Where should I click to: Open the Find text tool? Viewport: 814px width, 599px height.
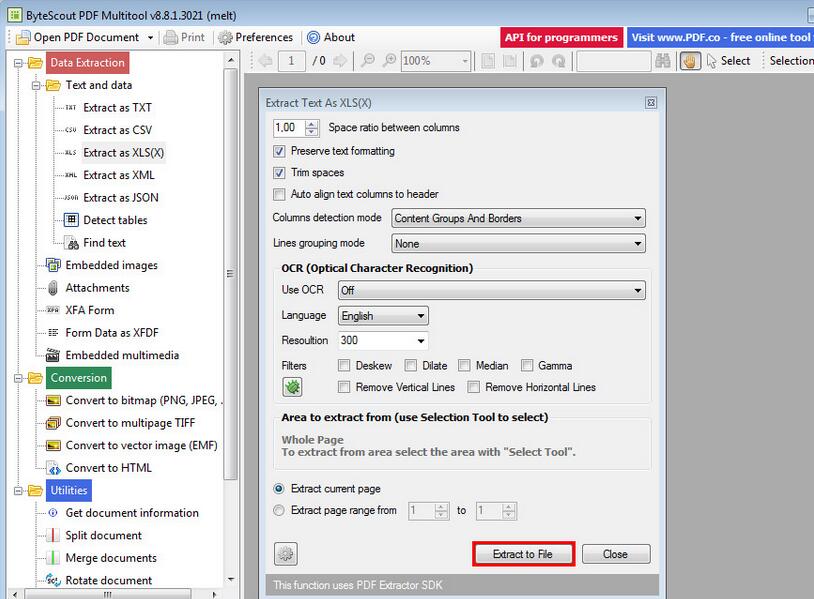pyautogui.click(x=104, y=242)
